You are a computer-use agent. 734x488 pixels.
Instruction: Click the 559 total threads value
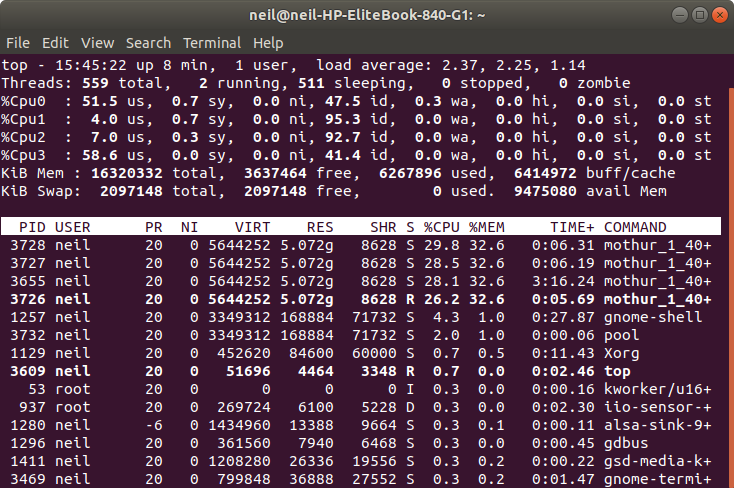95,83
